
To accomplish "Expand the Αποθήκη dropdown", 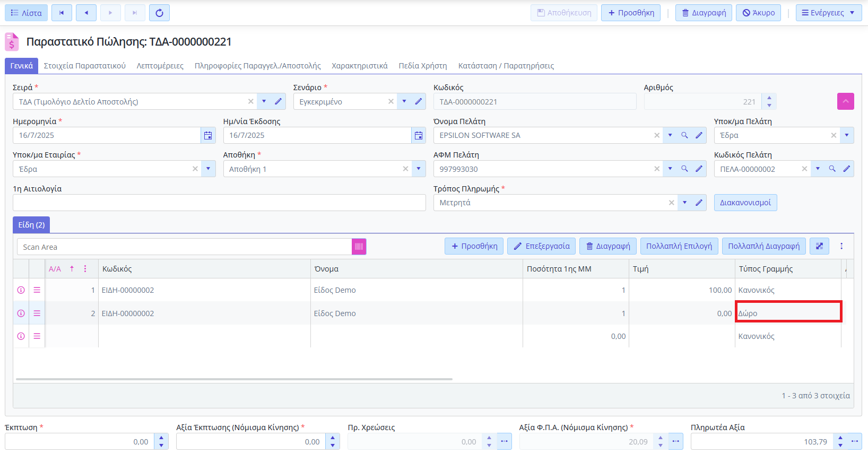I will pyautogui.click(x=419, y=169).
